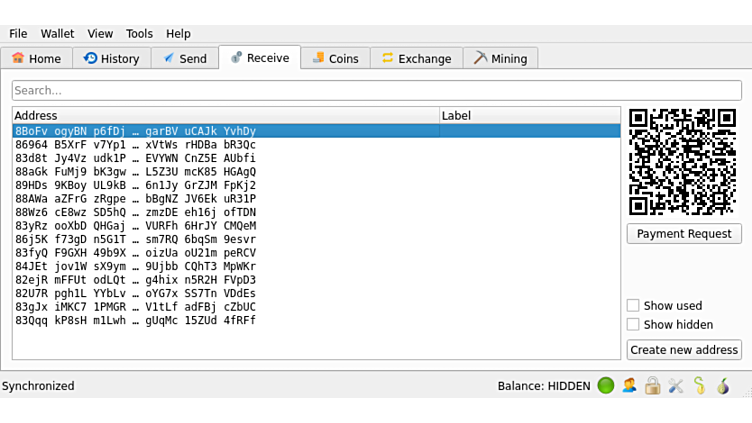
Task: Click the Payment Request button
Action: 684,234
